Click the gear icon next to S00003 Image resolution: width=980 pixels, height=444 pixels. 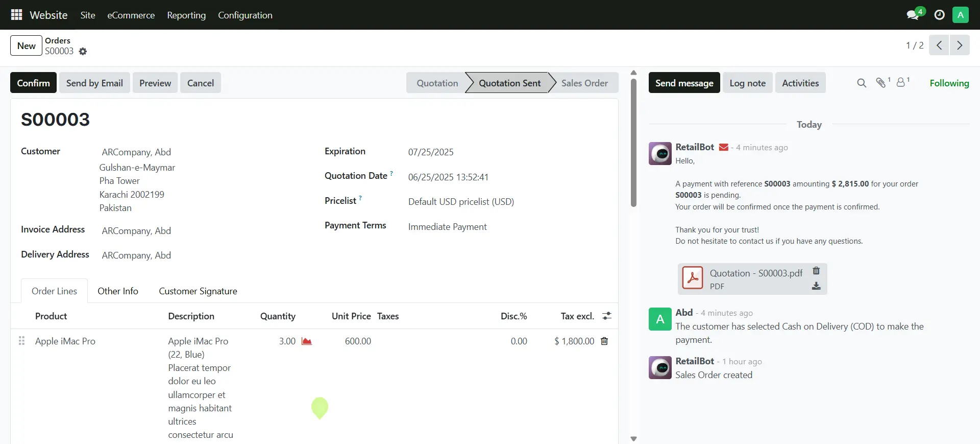83,52
